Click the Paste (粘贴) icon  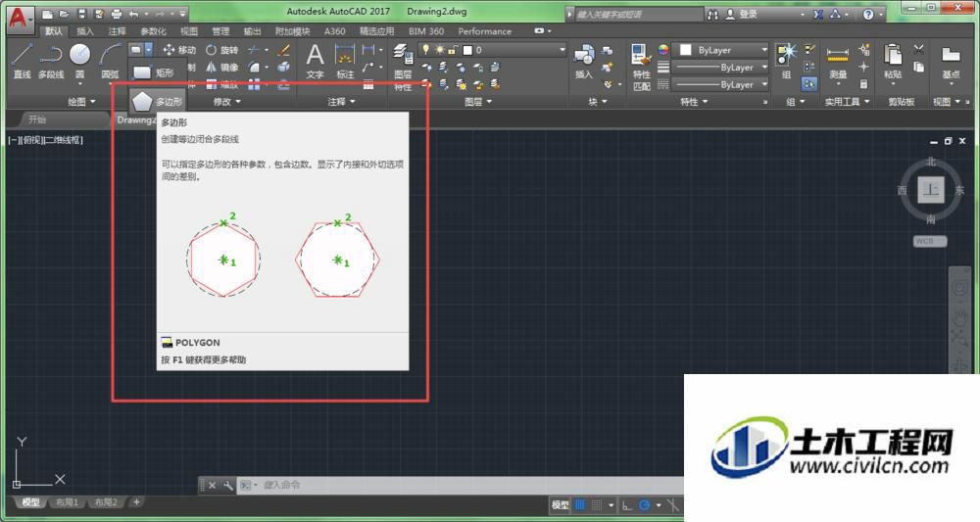pos(893,61)
